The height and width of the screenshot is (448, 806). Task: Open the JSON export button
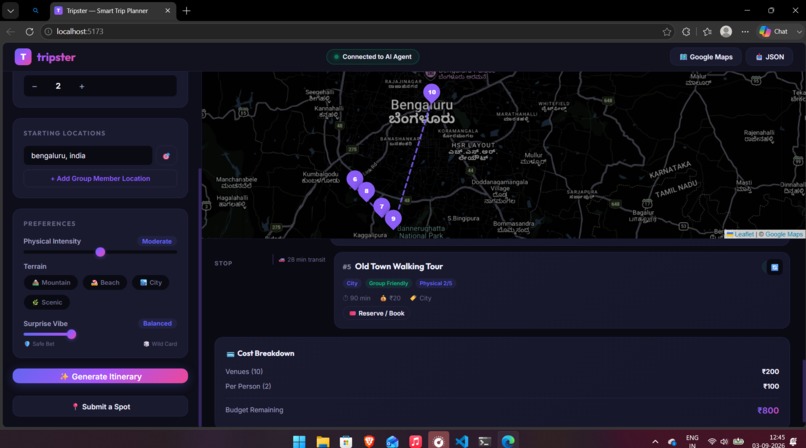click(770, 57)
